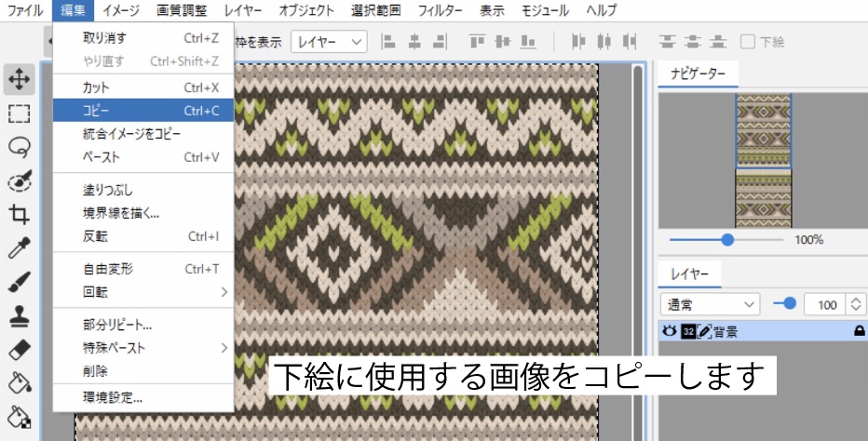868x441 pixels.
Task: Open the フィルター menu
Action: coord(441,10)
